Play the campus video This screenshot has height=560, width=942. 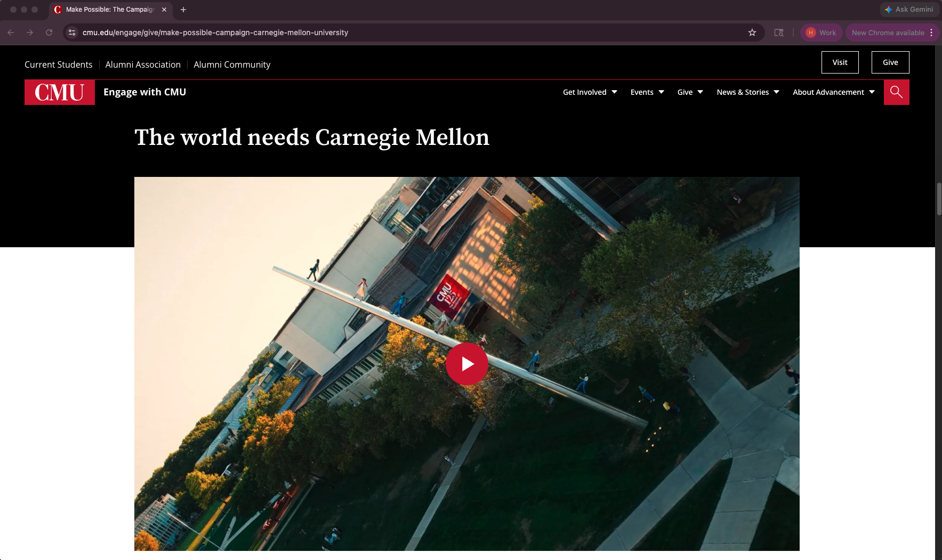(466, 364)
